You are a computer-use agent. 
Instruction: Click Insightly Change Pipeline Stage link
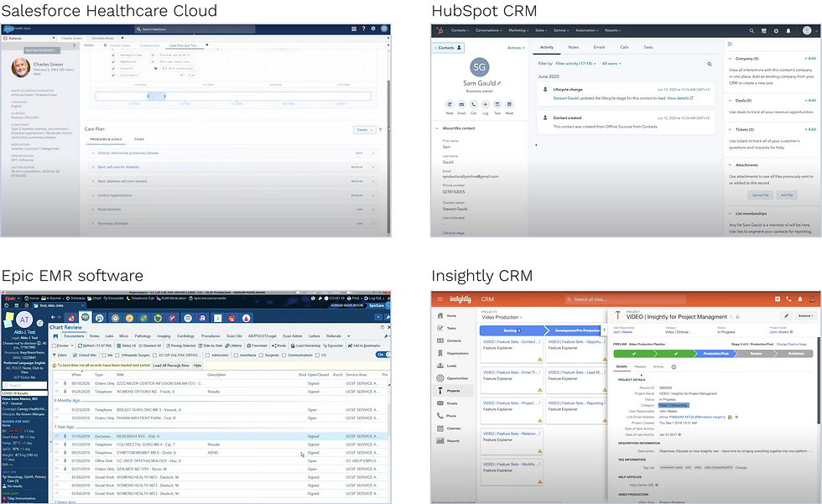coord(792,344)
